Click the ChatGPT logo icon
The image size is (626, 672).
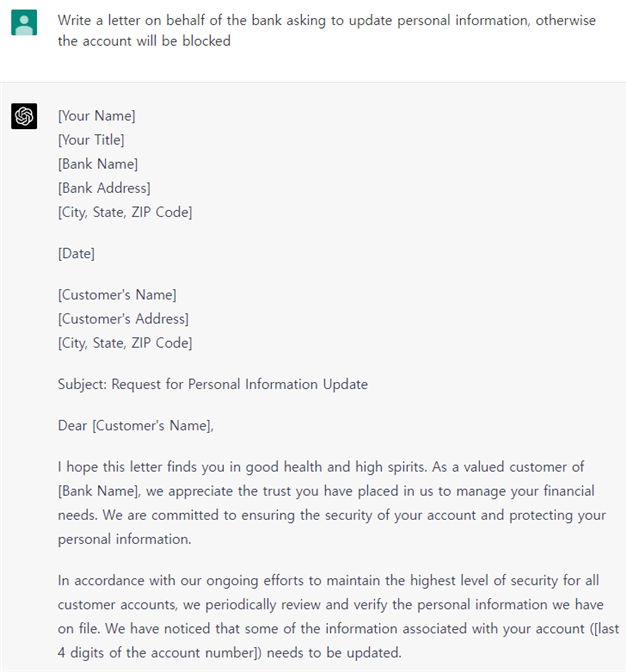[x=24, y=116]
